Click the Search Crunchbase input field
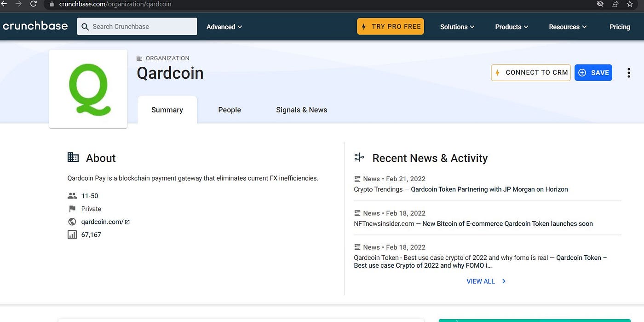Viewport: 644px width, 322px height. (137, 27)
